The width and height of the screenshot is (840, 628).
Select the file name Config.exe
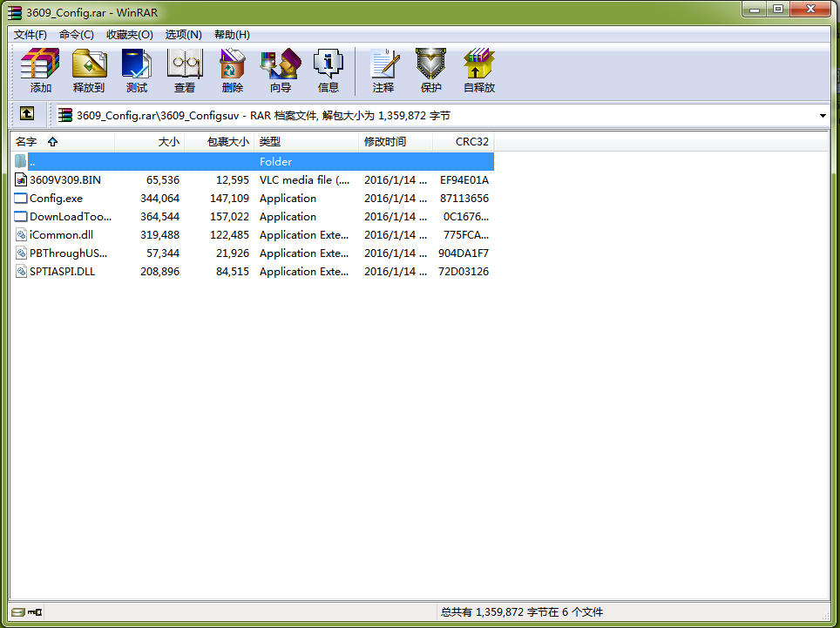point(57,199)
